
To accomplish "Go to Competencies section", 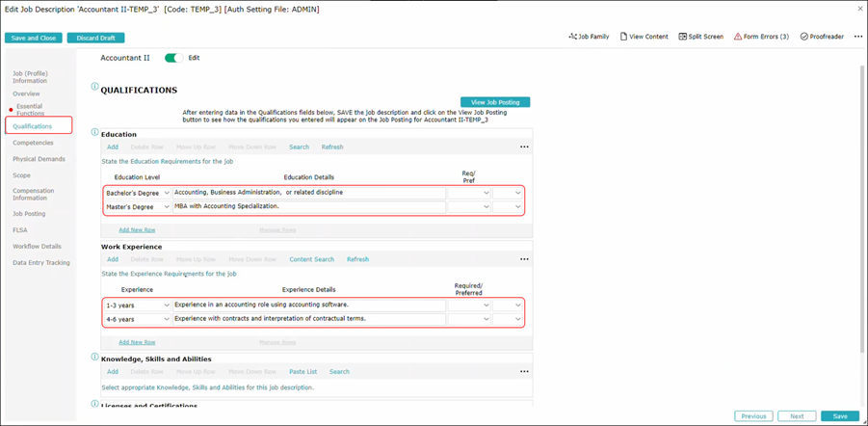I will 33,143.
